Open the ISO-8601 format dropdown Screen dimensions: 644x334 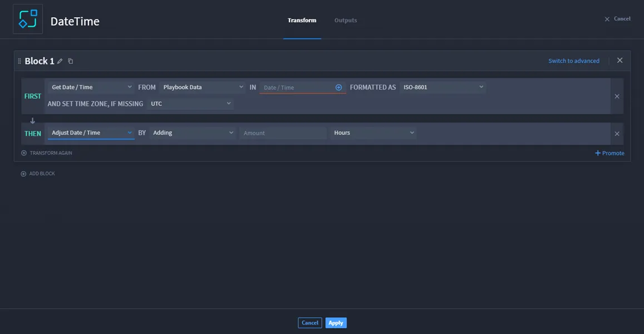click(x=443, y=87)
